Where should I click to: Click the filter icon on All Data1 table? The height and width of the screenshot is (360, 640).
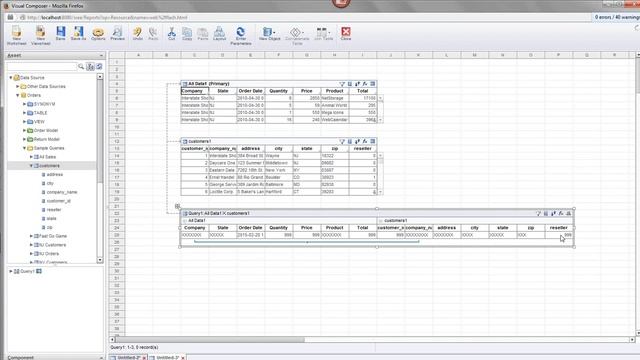342,84
